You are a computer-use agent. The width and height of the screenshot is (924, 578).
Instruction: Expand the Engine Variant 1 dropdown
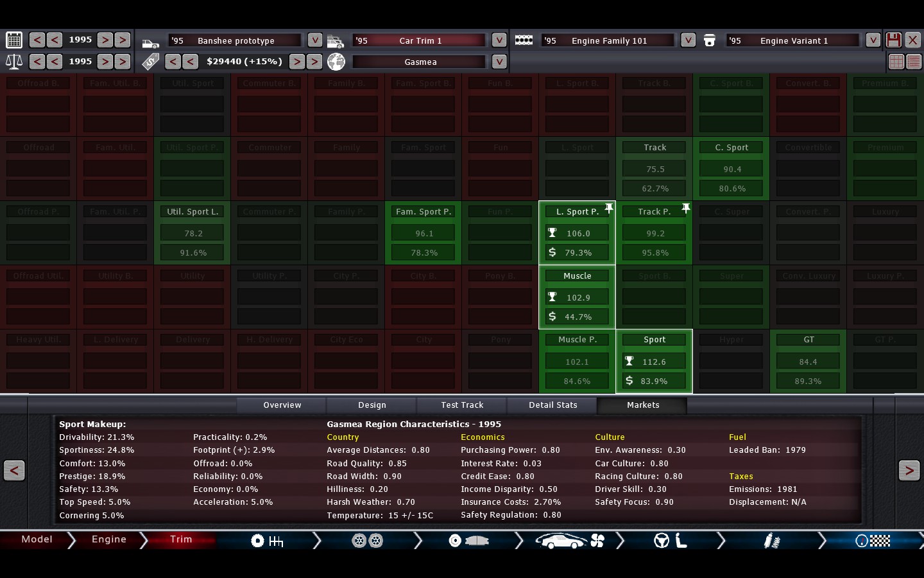(873, 40)
